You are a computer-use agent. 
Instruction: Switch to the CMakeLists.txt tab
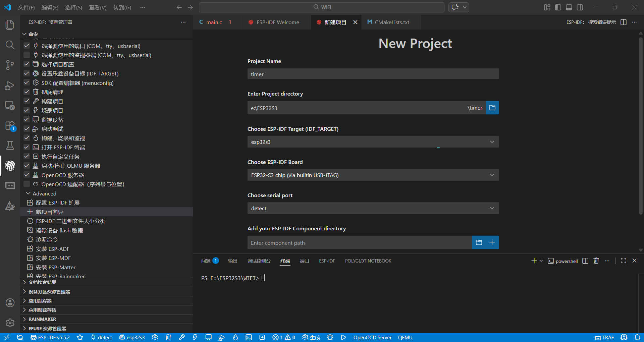[391, 22]
